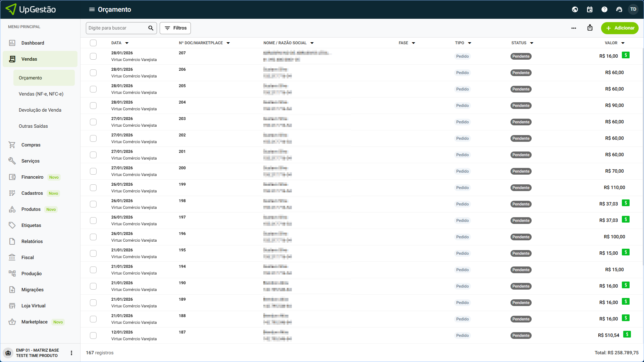The height and width of the screenshot is (362, 644).
Task: Toggle the hamburger menu next to Orçamento
Action: [x=92, y=9]
